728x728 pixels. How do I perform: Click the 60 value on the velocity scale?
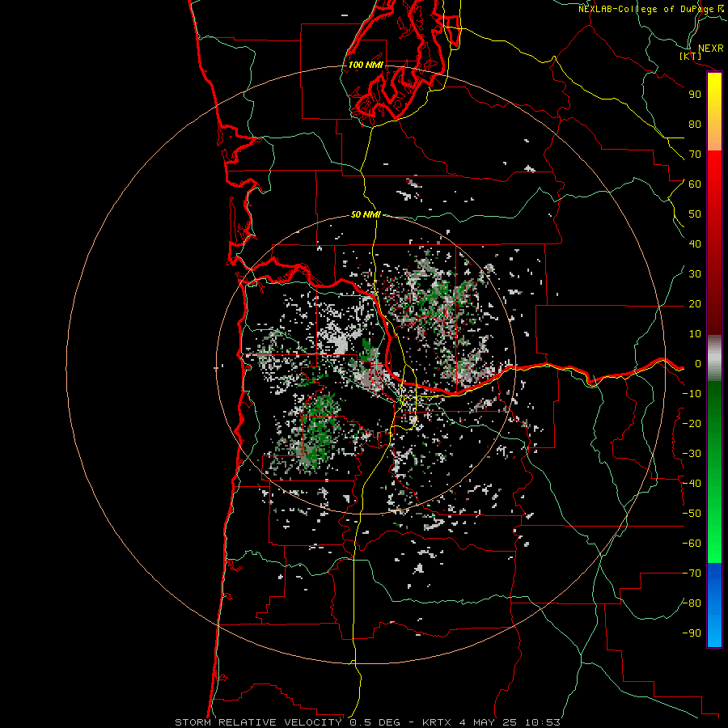click(x=695, y=184)
